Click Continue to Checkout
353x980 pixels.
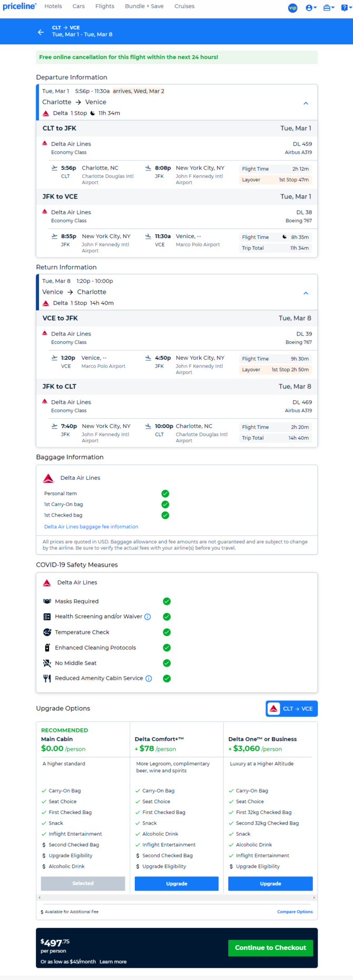coord(270,948)
